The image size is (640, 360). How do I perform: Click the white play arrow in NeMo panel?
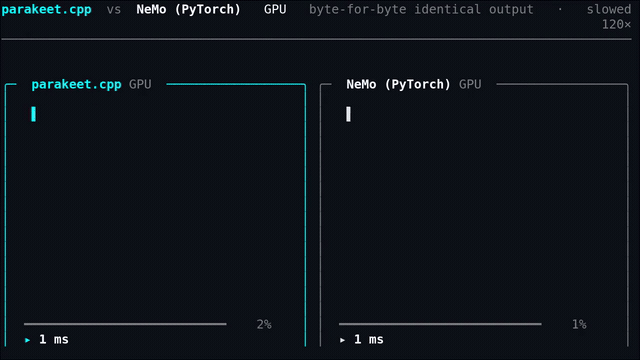click(342, 340)
